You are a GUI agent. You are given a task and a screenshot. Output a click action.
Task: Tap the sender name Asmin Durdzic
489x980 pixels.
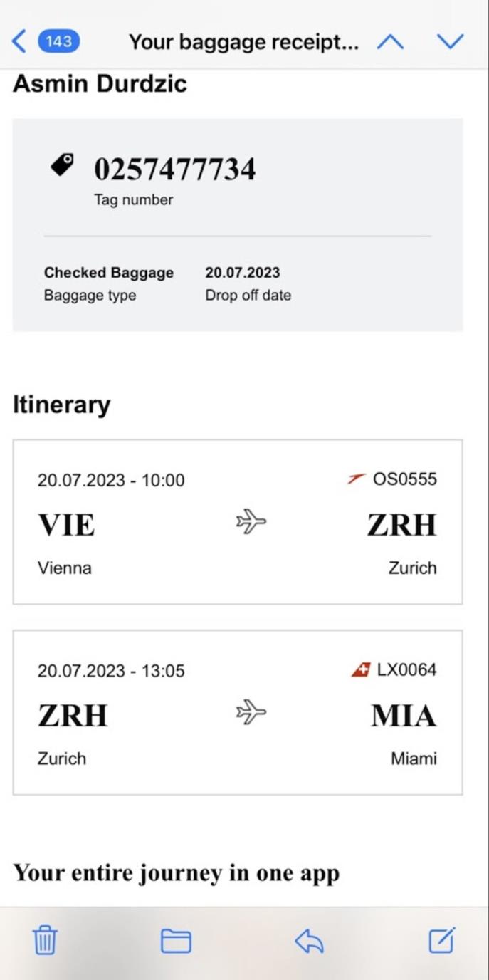[x=100, y=83]
